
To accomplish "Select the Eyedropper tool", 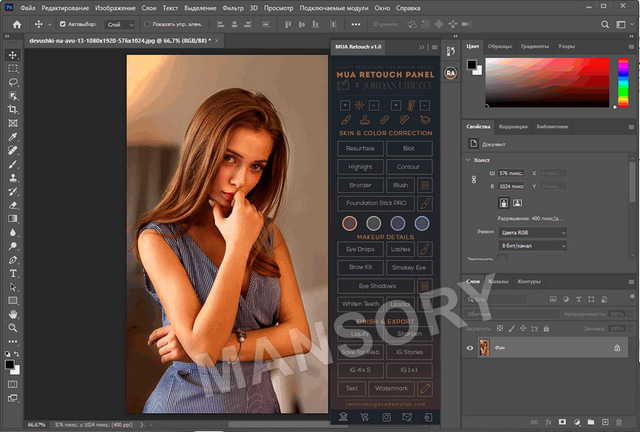I will 13,136.
